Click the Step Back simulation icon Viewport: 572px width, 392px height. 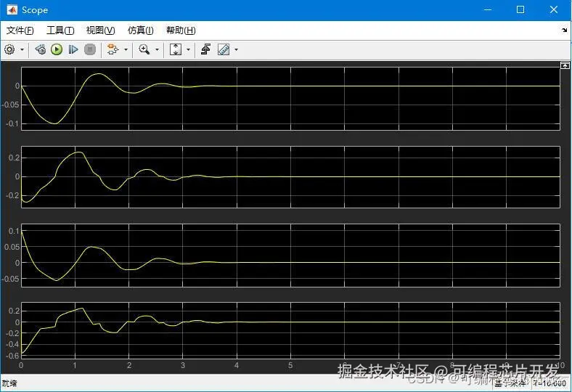pyautogui.click(x=40, y=49)
